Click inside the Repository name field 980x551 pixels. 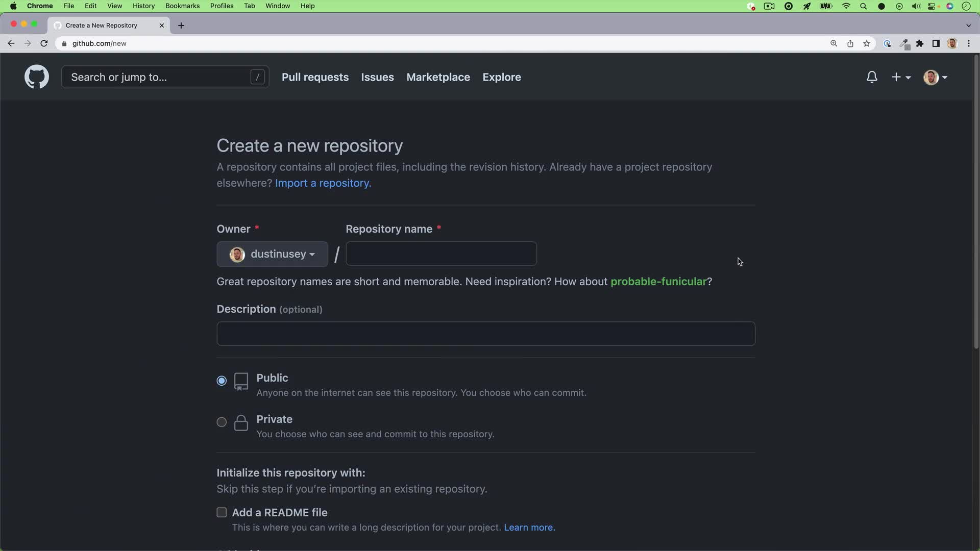pyautogui.click(x=440, y=254)
